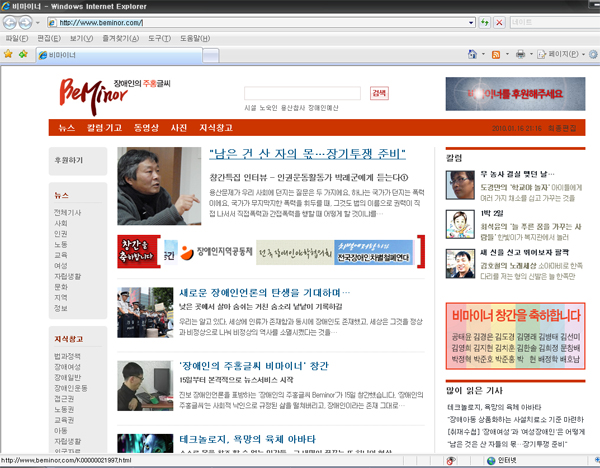Click the rainbow 비마이너 창간을 축하합니다 box
Screen dimensions: 600x468
pyautogui.click(x=515, y=336)
